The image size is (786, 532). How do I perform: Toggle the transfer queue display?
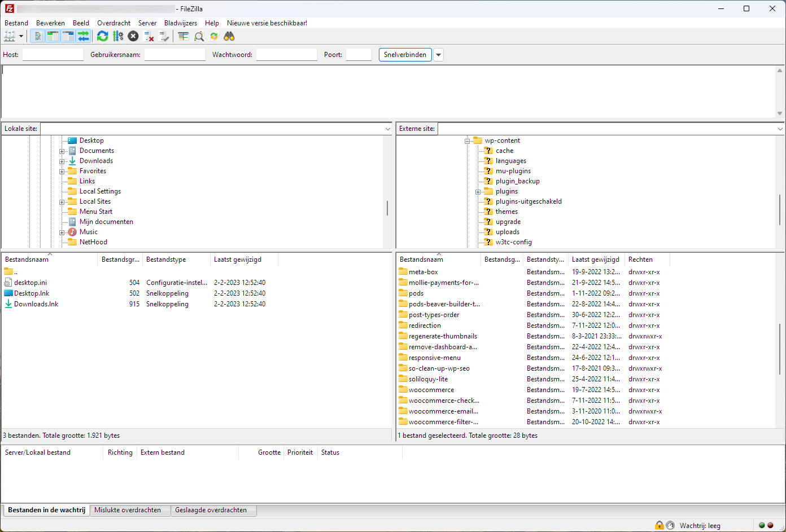point(83,36)
